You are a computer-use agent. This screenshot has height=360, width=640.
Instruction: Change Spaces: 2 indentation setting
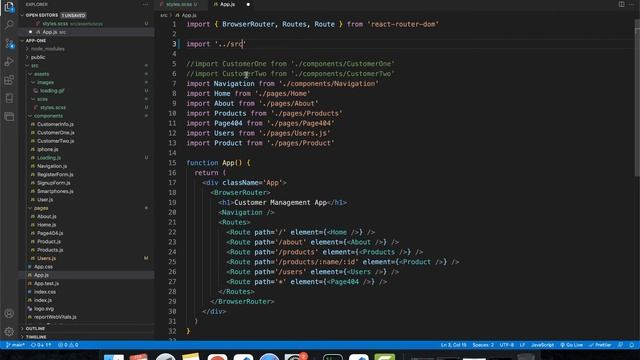[x=483, y=345]
